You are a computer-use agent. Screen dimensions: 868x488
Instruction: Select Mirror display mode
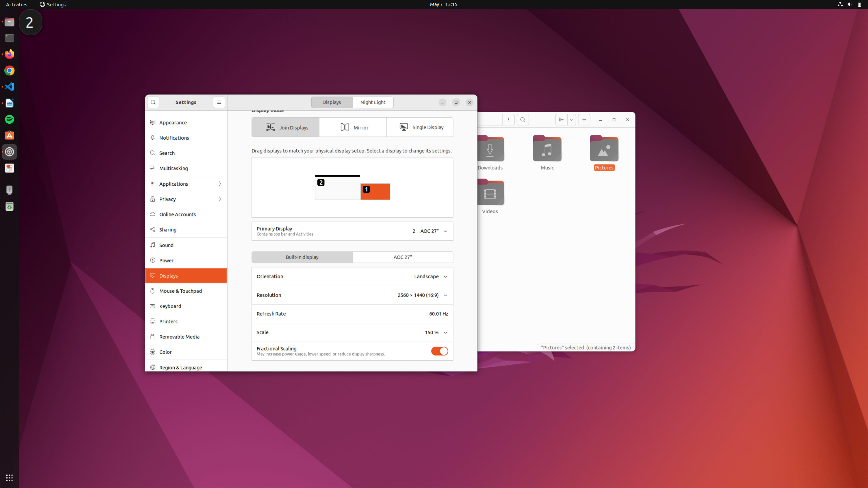tap(352, 127)
